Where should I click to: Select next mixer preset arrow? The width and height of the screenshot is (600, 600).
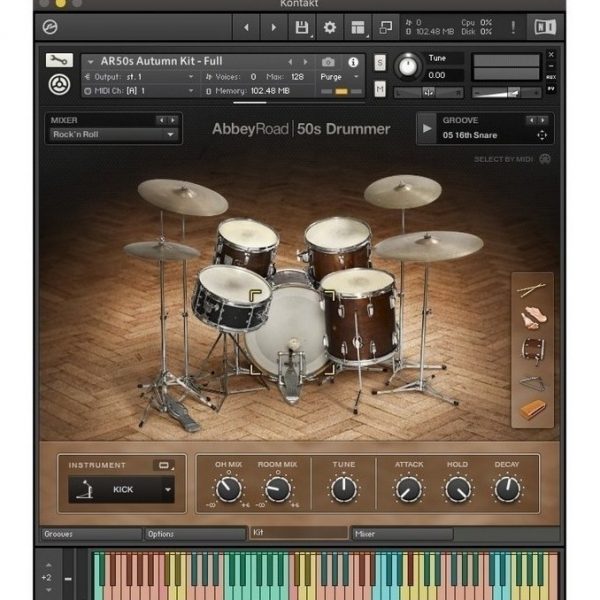pos(173,120)
